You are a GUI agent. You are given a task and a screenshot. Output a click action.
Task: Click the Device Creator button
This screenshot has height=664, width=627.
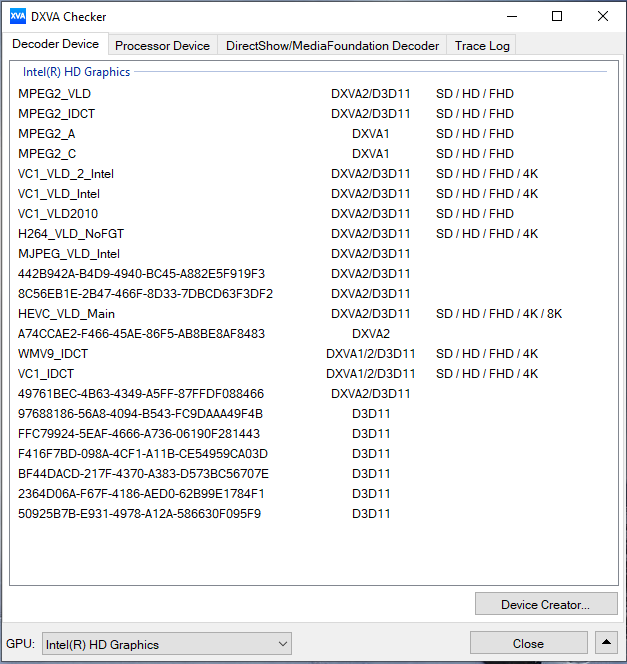(x=545, y=604)
